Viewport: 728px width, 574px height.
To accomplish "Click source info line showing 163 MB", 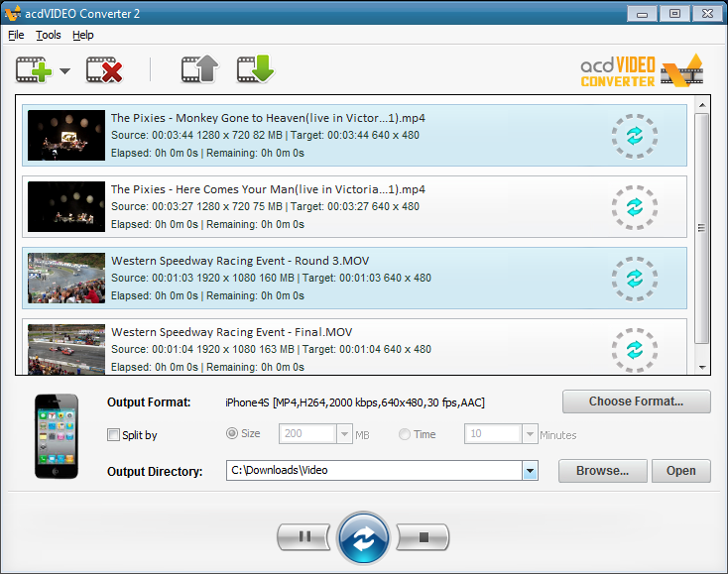I will click(x=271, y=349).
